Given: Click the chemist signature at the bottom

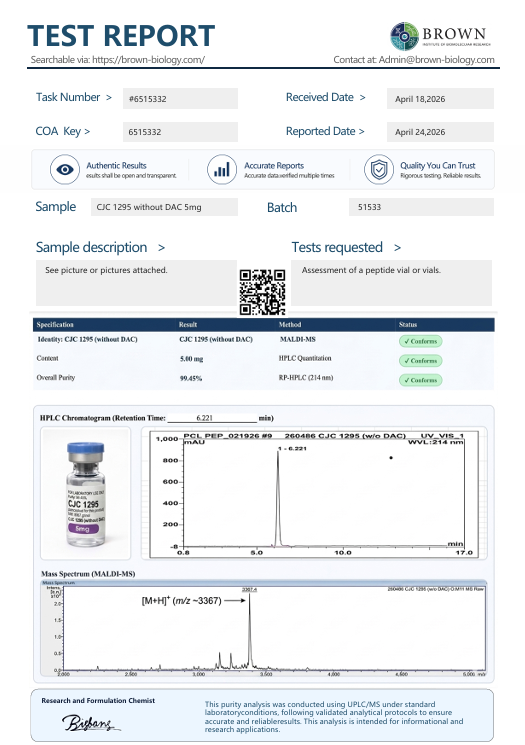Looking at the screenshot, I should (91, 724).
